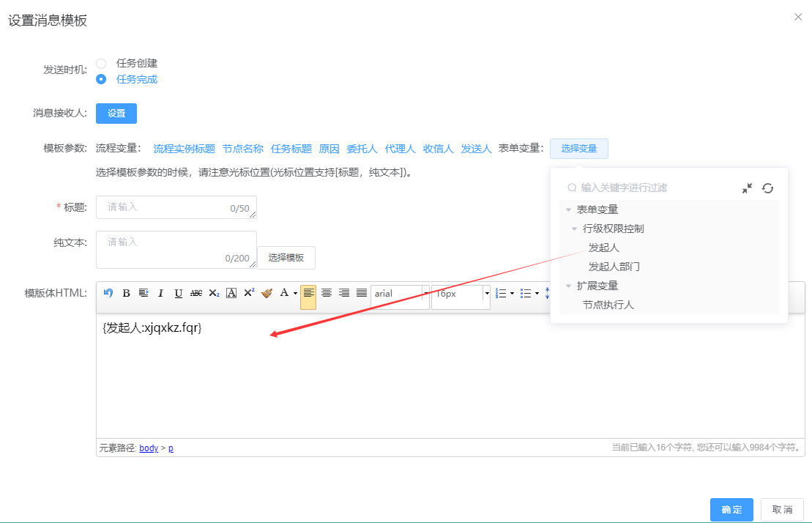Screen dimensions: 812x523
Task: Click 取消 to cancel dialog
Action: (782, 510)
